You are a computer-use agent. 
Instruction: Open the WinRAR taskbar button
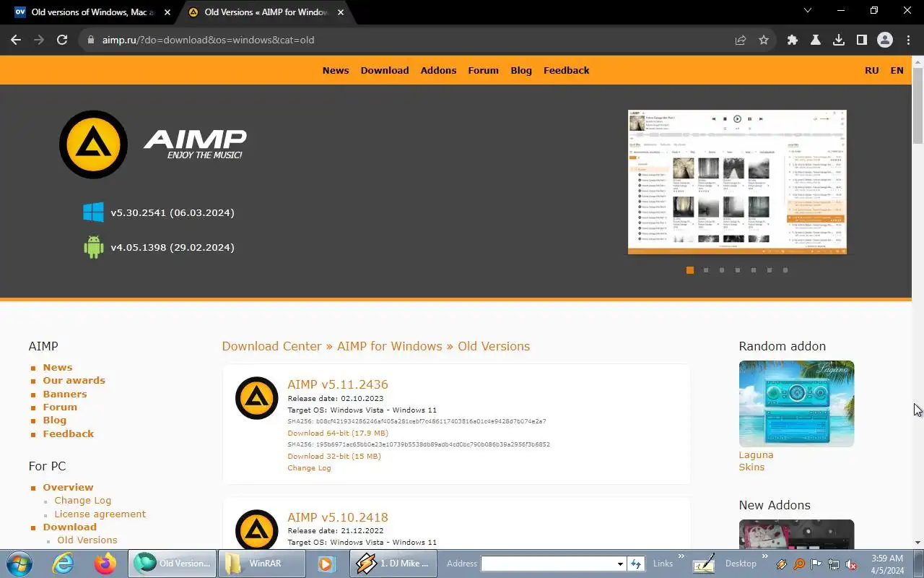click(x=261, y=564)
